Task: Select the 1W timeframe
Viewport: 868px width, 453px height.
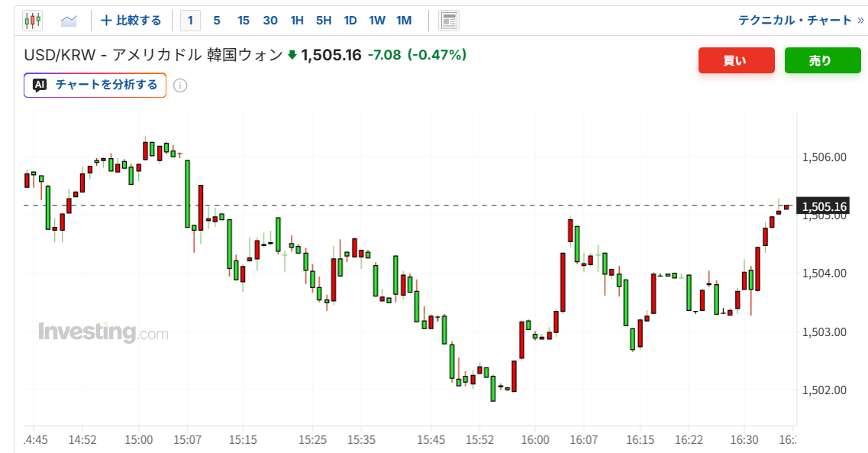Action: click(x=377, y=21)
